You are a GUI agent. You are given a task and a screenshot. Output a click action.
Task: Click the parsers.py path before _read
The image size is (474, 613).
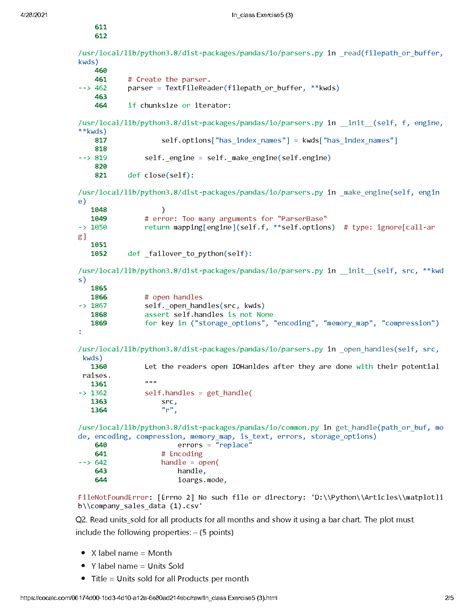[201, 53]
